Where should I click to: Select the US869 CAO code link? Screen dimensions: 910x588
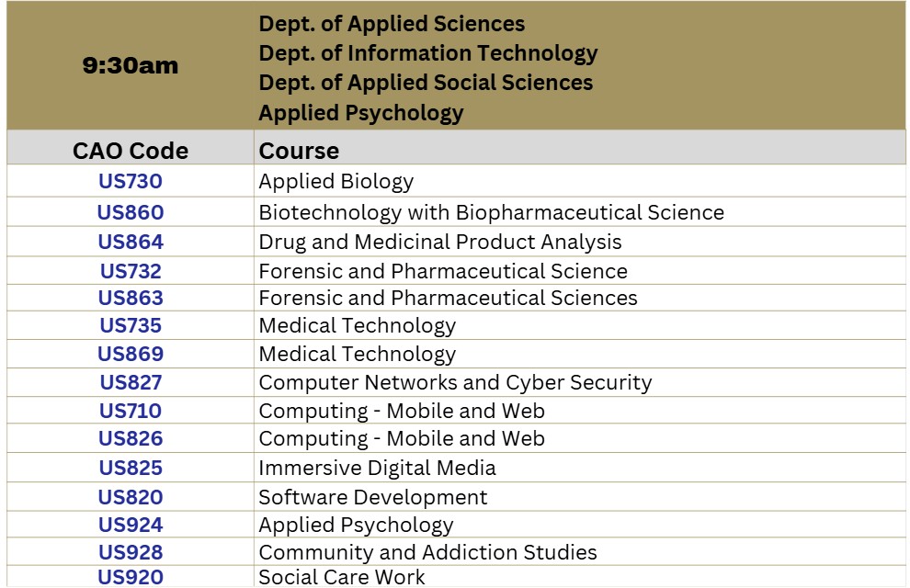tap(131, 355)
